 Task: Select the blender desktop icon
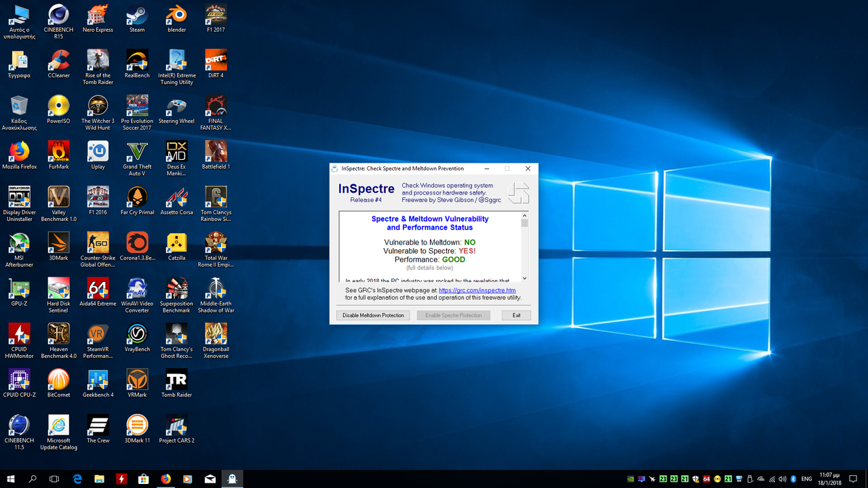pos(176,18)
